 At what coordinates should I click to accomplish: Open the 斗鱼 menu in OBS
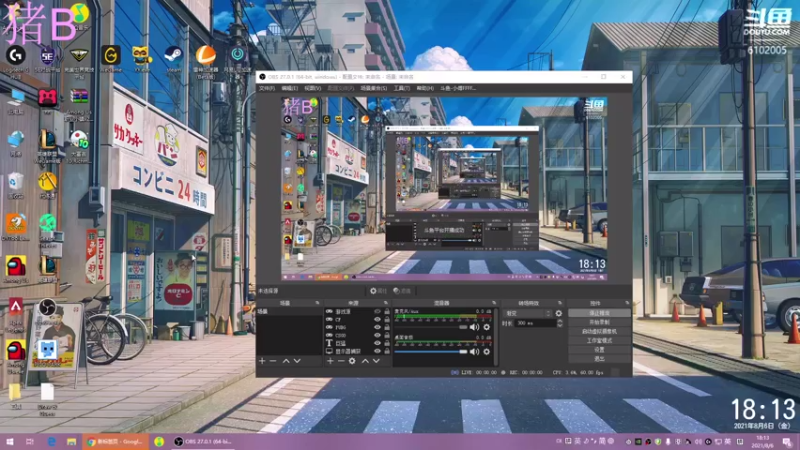pyautogui.click(x=458, y=88)
